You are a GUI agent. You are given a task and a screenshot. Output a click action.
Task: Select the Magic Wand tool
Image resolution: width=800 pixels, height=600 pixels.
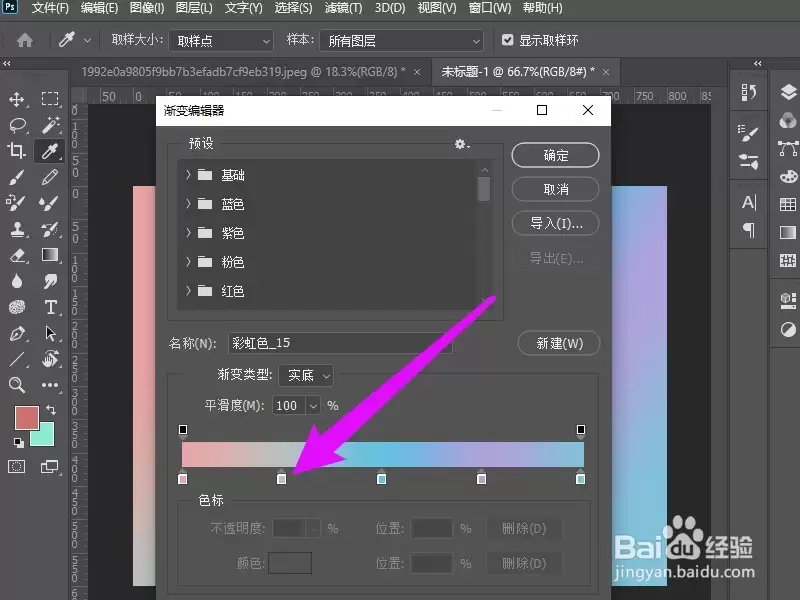(x=50, y=125)
